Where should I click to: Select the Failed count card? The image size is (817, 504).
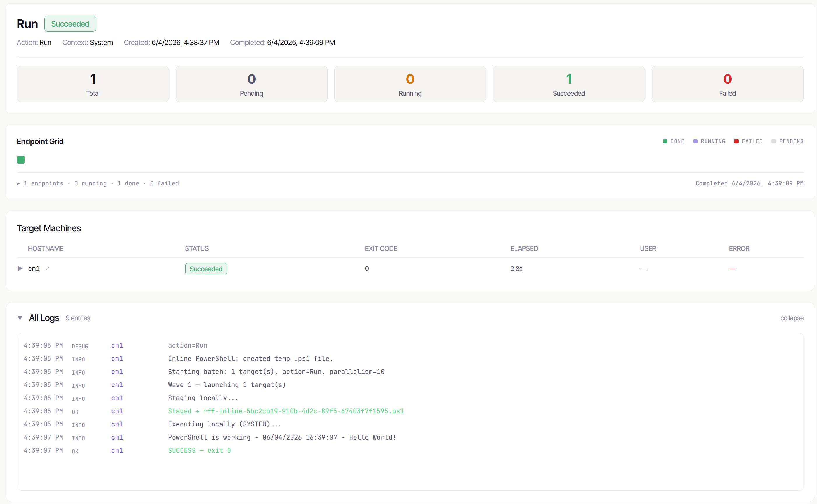click(728, 84)
